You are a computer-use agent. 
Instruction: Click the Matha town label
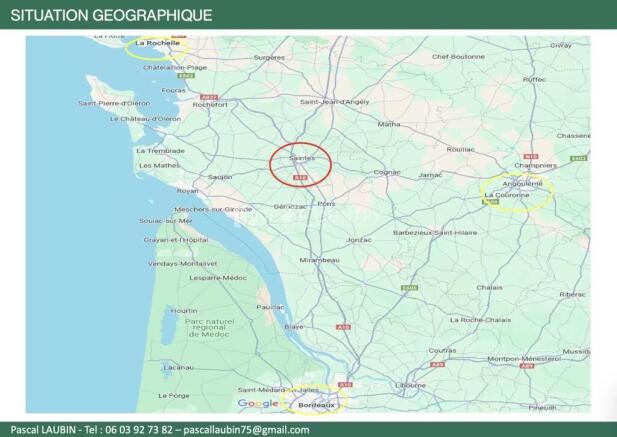(389, 124)
